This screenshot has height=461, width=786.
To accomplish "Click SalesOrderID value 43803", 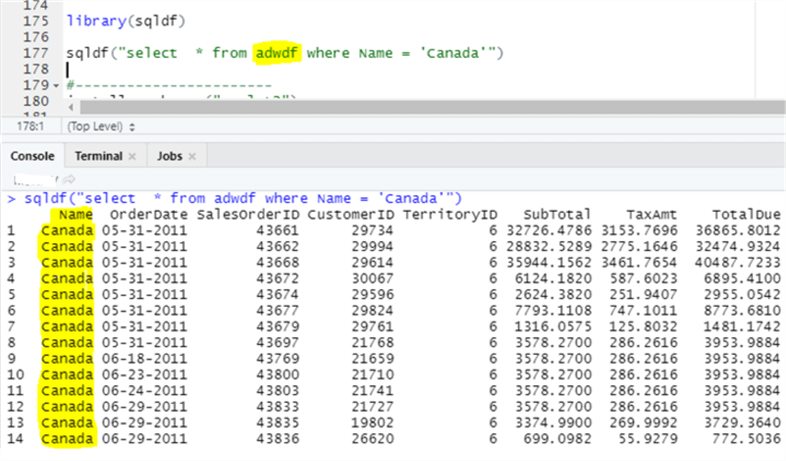I will pyautogui.click(x=278, y=391).
